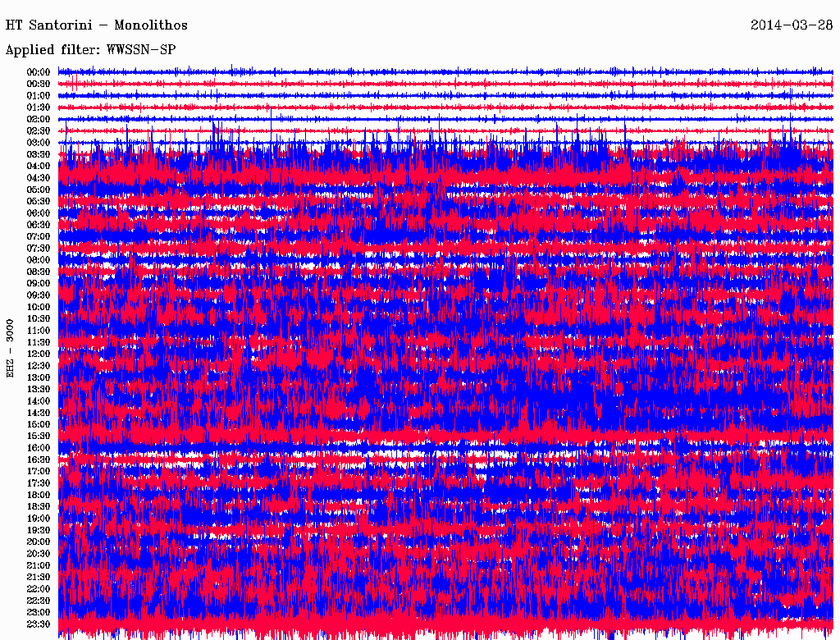The image size is (840, 640).
Task: Click the date 2014-03-28
Action: pyautogui.click(x=792, y=25)
